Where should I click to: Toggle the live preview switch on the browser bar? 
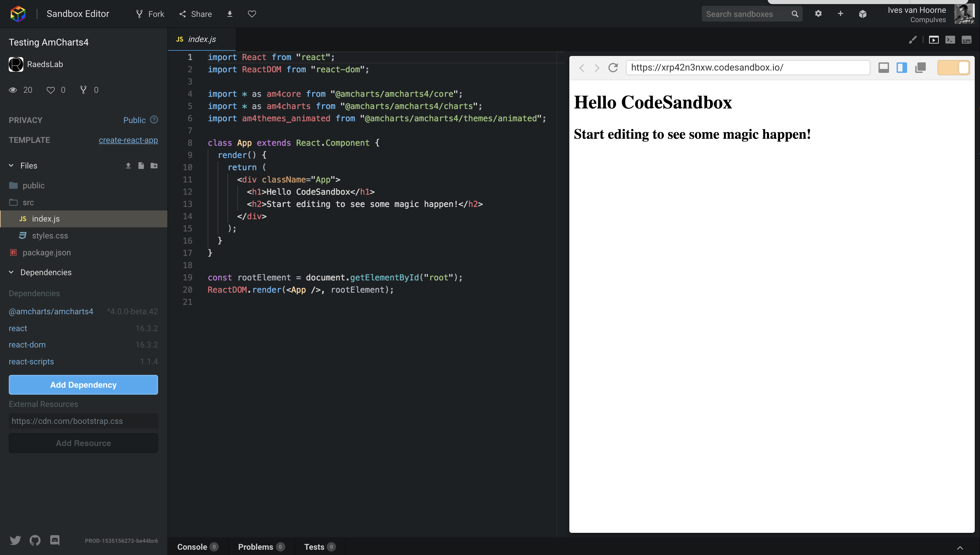click(953, 67)
